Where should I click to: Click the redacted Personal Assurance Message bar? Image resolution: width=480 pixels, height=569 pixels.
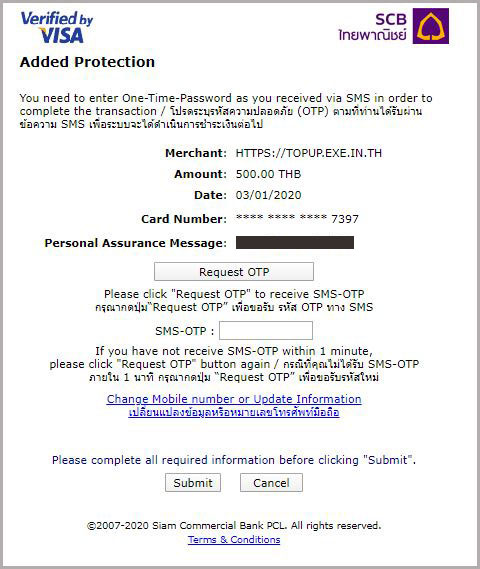coord(295,243)
